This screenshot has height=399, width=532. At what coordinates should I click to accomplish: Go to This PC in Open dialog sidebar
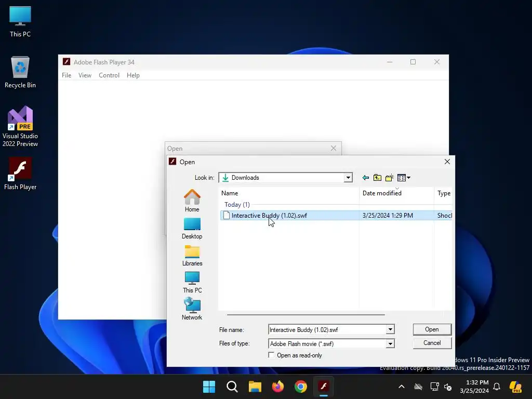[192, 282]
